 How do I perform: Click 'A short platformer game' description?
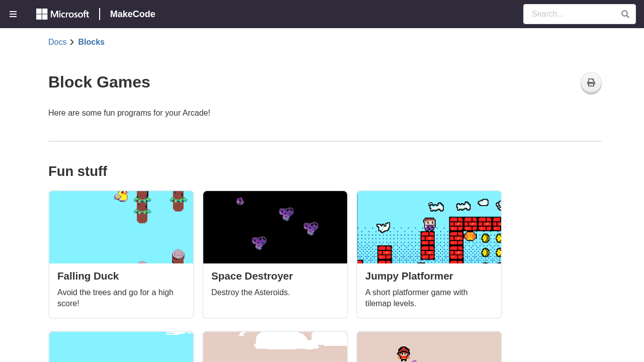pyautogui.click(x=417, y=298)
